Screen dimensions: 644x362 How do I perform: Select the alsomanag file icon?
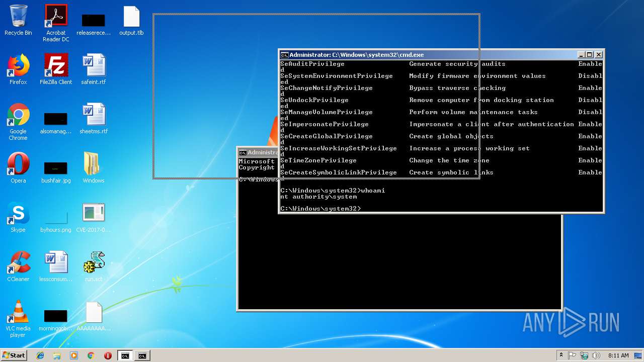(56, 124)
